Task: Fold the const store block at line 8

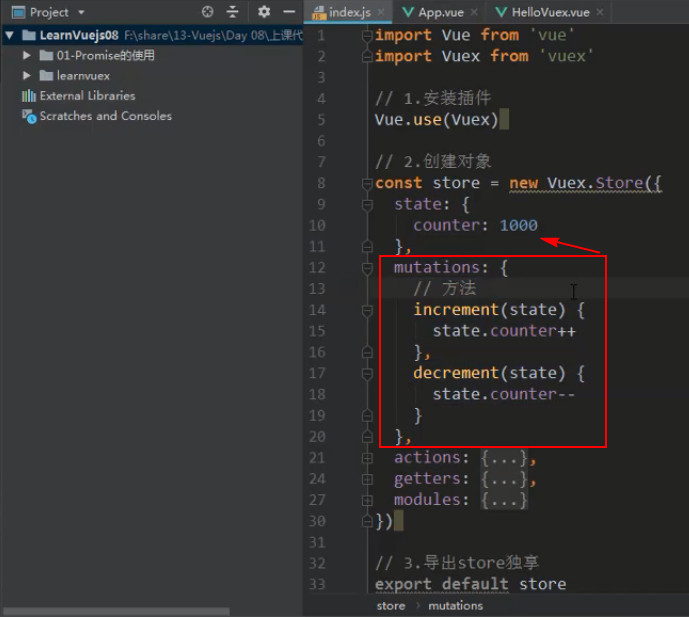Action: pos(367,183)
